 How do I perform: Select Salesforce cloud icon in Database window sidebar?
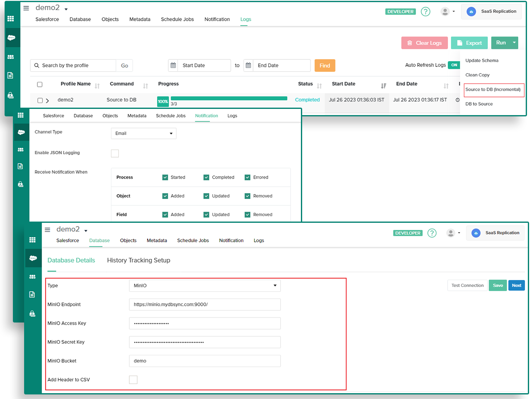tap(33, 258)
